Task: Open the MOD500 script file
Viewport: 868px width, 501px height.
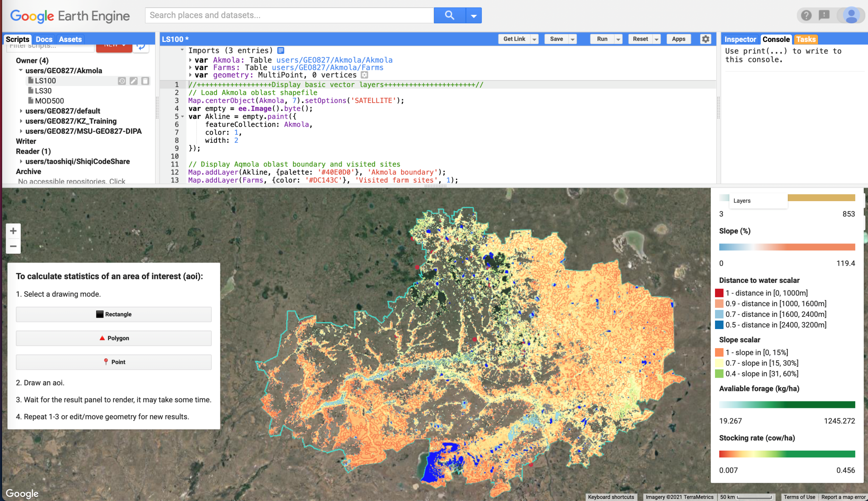Action: pos(49,101)
